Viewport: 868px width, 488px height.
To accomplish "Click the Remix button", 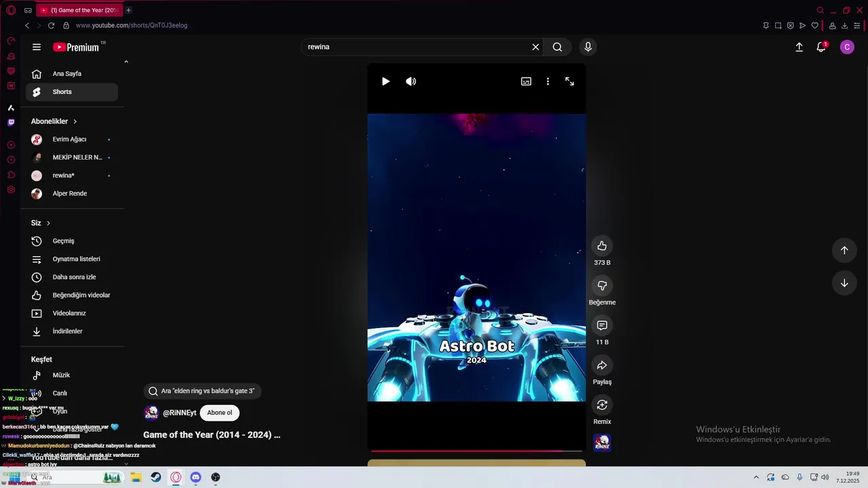I will click(602, 405).
